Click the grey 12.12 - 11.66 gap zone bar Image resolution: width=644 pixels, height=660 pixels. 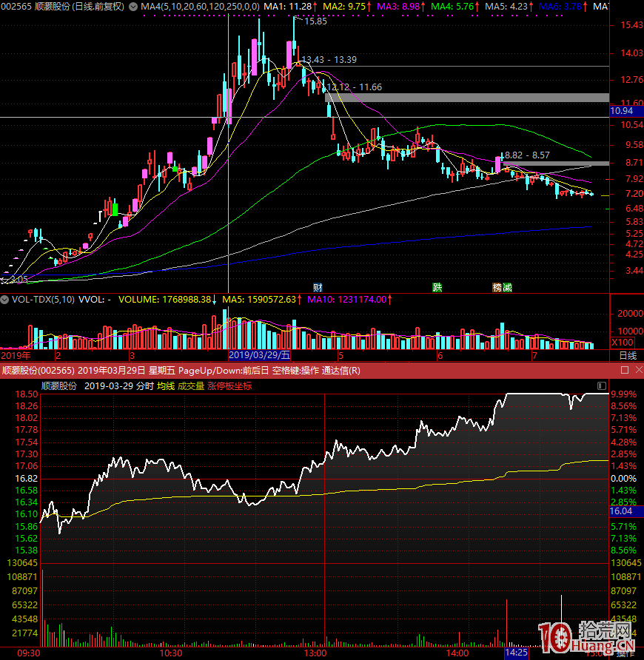tap(467, 98)
